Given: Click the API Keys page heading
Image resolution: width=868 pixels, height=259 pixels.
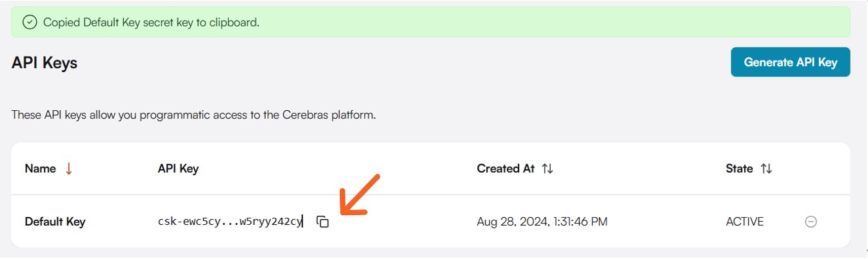Looking at the screenshot, I should coord(44,62).
